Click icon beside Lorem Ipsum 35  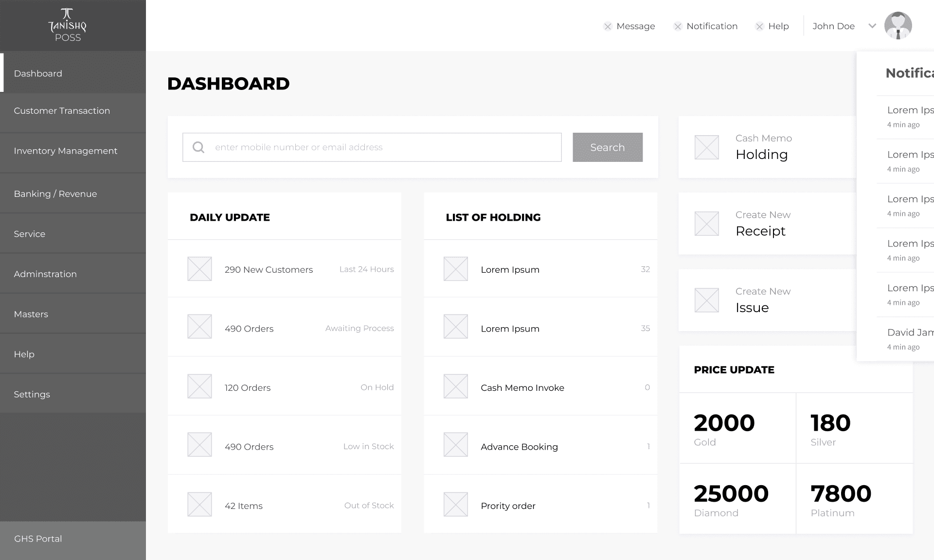456,327
